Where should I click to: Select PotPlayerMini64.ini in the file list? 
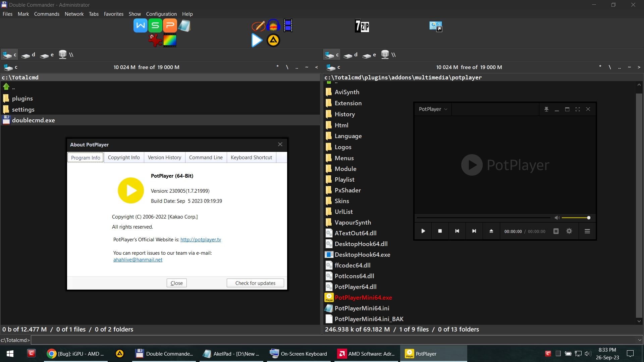point(362,308)
